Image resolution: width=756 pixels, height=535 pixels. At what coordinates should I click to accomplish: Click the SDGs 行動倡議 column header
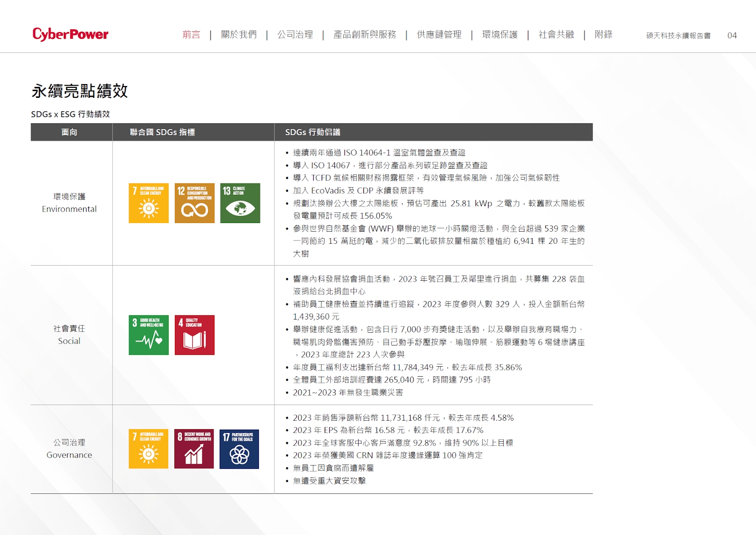(312, 132)
